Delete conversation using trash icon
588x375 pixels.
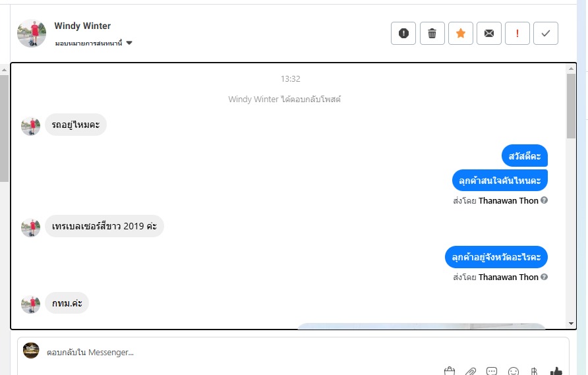(x=432, y=34)
